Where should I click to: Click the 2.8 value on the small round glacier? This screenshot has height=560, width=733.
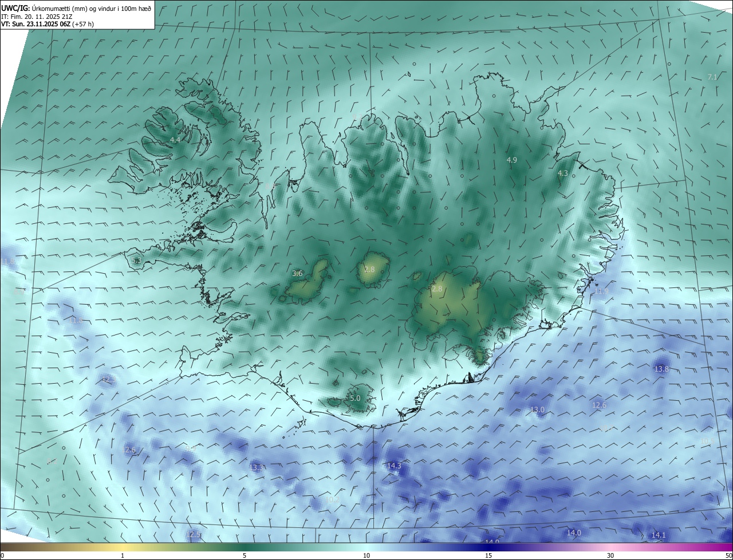(x=369, y=269)
